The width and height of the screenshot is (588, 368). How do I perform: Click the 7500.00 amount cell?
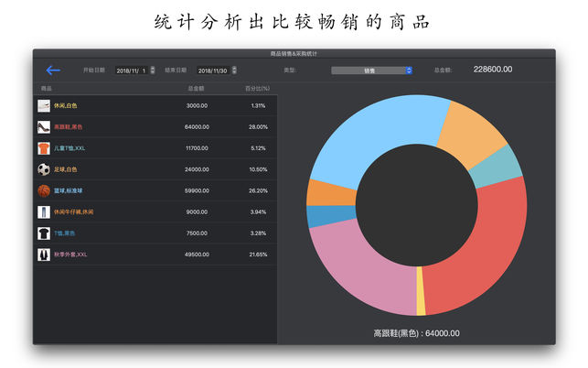[x=197, y=233]
